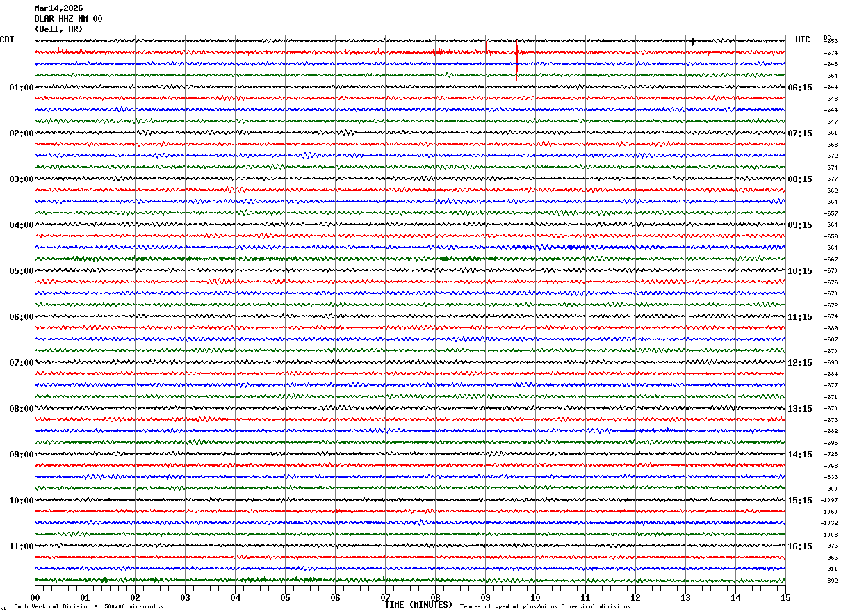The height and width of the screenshot is (616, 841).
Task: Click the (Dell, AR) location label
Action: (x=58, y=29)
